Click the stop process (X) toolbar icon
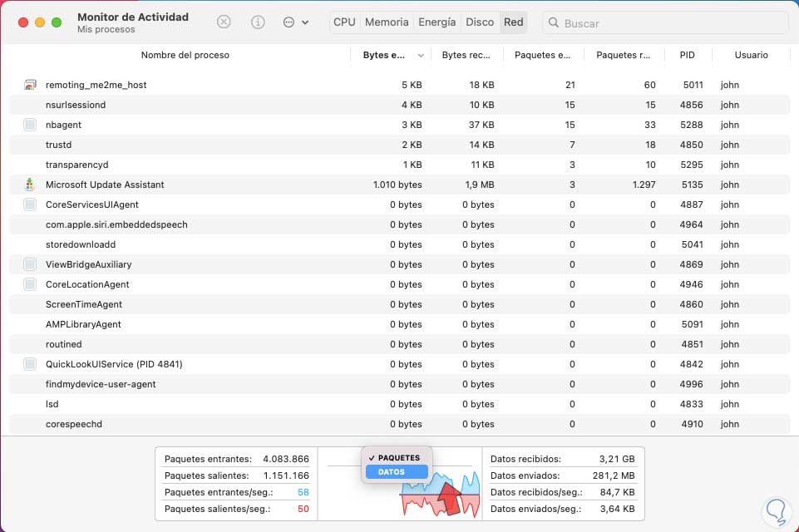The image size is (799, 532). point(224,22)
